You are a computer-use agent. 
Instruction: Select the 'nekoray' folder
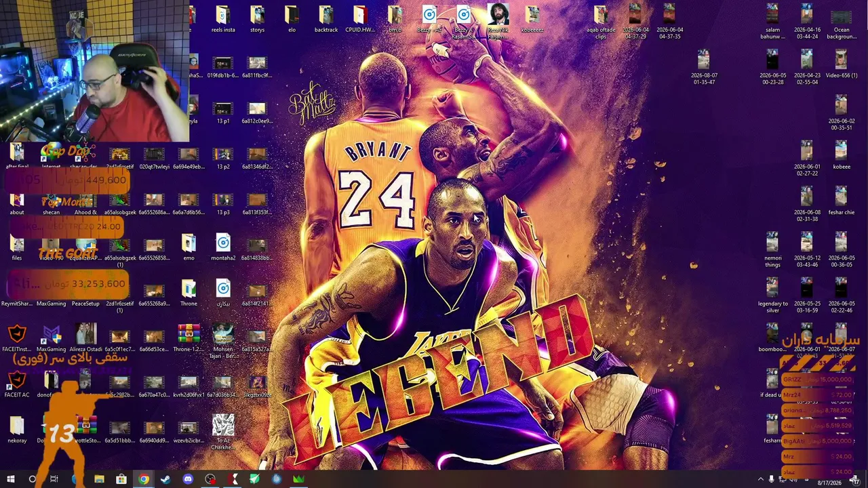pos(17,429)
